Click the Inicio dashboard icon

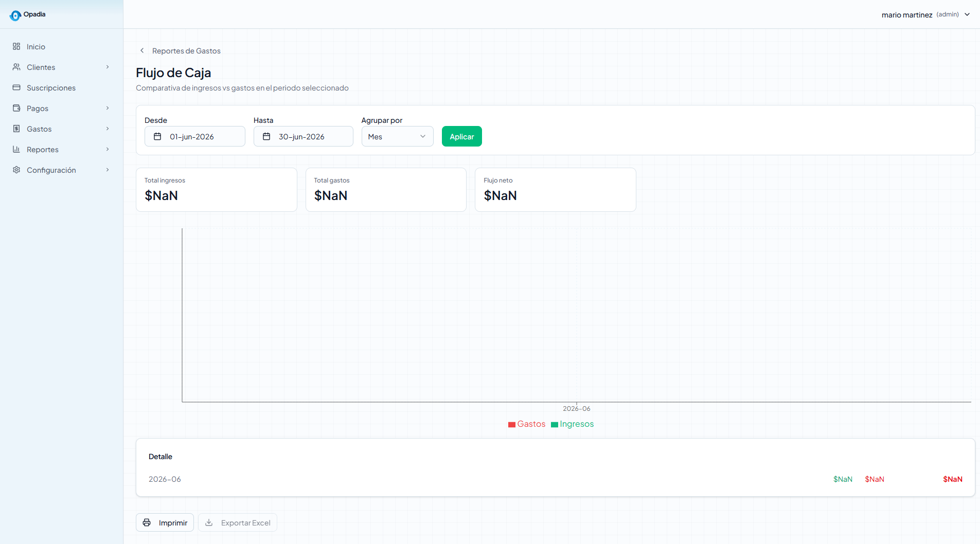(x=16, y=46)
